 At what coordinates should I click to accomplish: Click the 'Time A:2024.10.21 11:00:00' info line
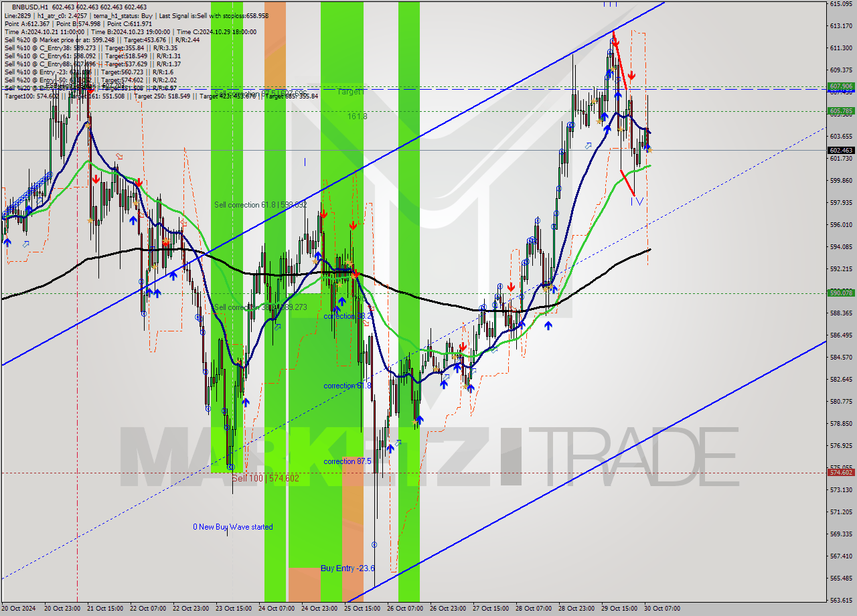click(131, 31)
